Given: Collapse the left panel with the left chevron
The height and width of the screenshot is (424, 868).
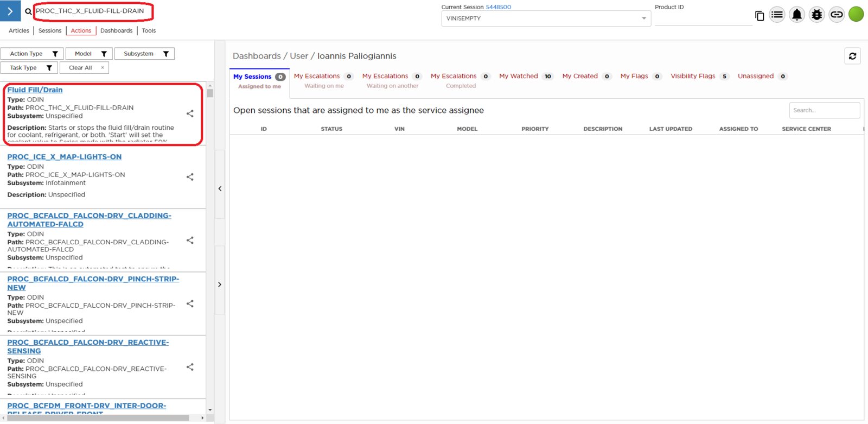Looking at the screenshot, I should pyautogui.click(x=220, y=189).
